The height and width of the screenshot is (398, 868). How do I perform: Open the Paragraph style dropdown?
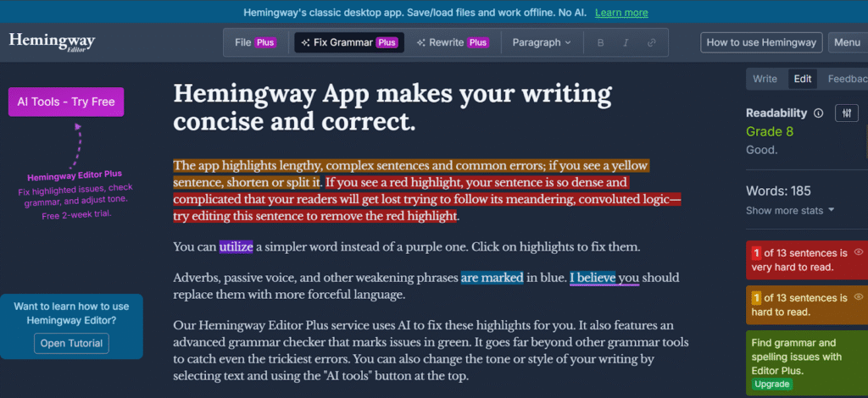[x=542, y=42]
